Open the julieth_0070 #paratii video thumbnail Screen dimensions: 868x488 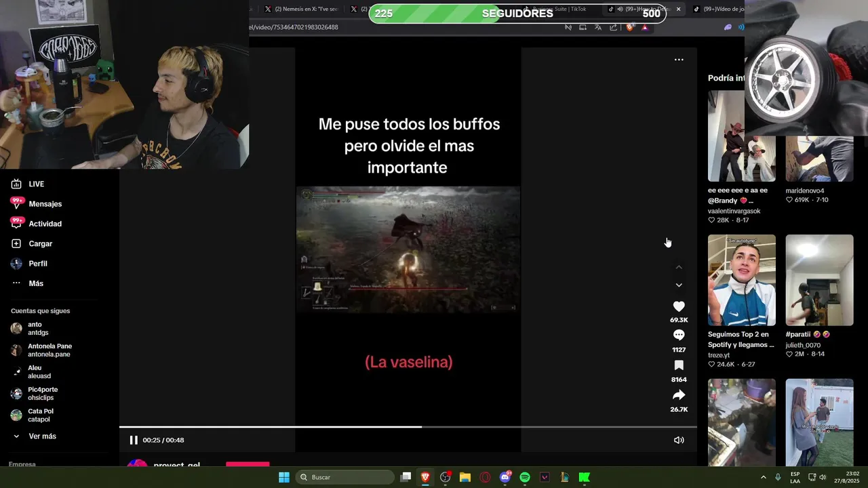click(819, 280)
